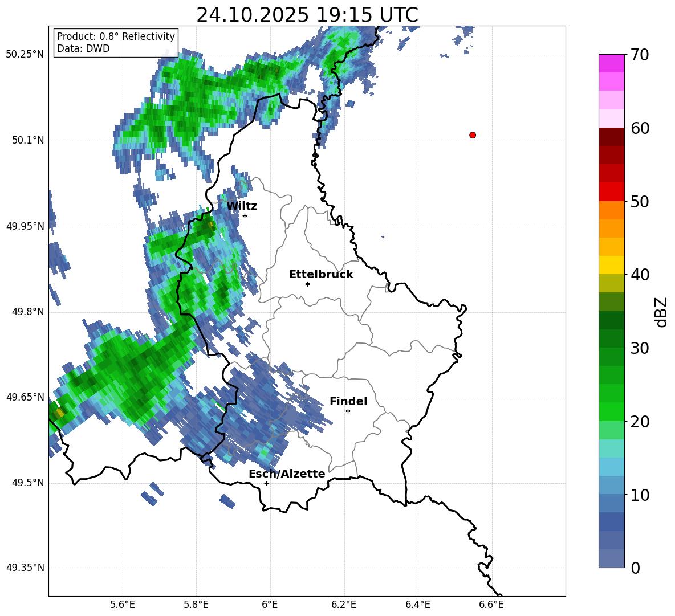
Task: Click the 6°E longitude label
Action: click(x=270, y=605)
